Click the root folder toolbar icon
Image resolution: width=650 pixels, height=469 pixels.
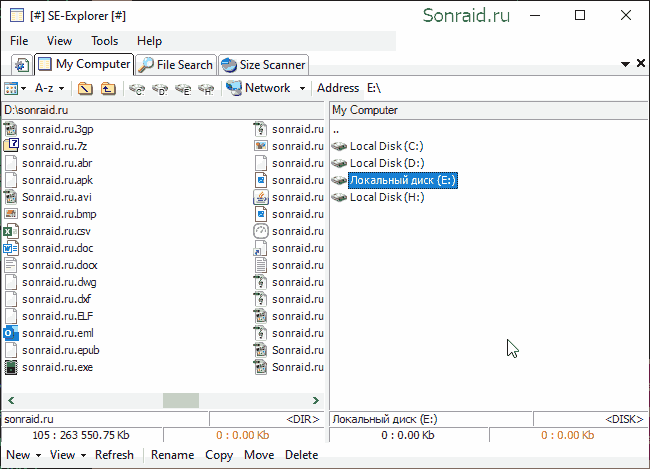coord(85,89)
